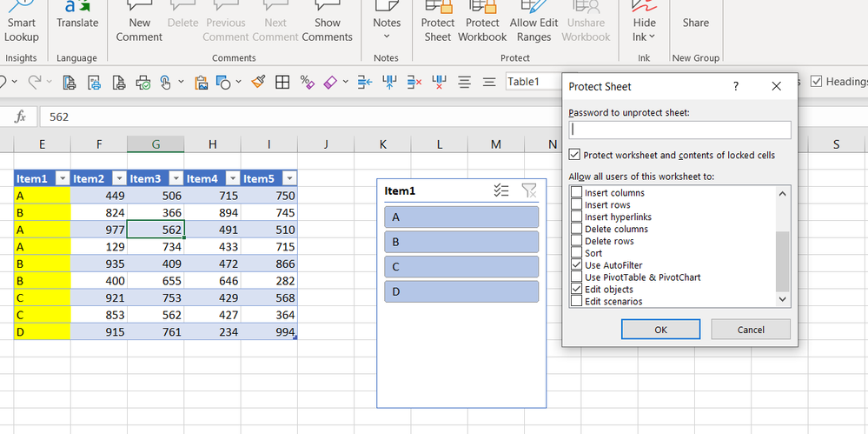Click the Translate language tool
This screenshot has width=868, height=434.
(x=77, y=17)
